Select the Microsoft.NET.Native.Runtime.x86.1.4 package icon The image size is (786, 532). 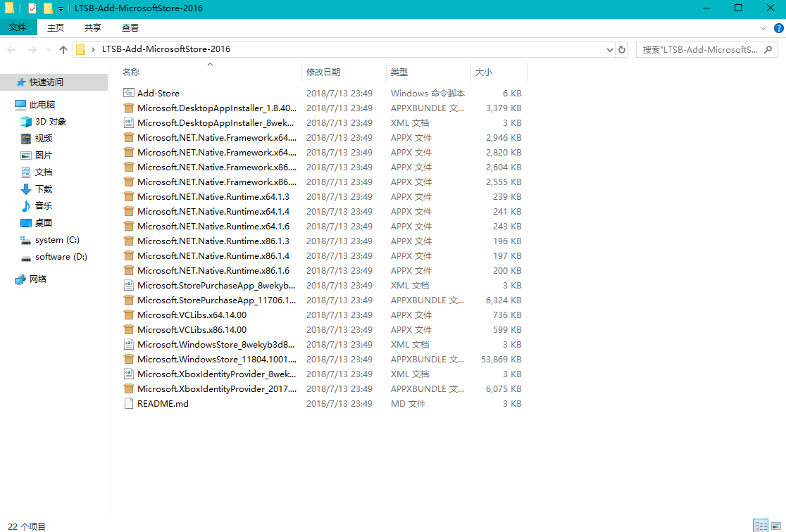(x=129, y=256)
